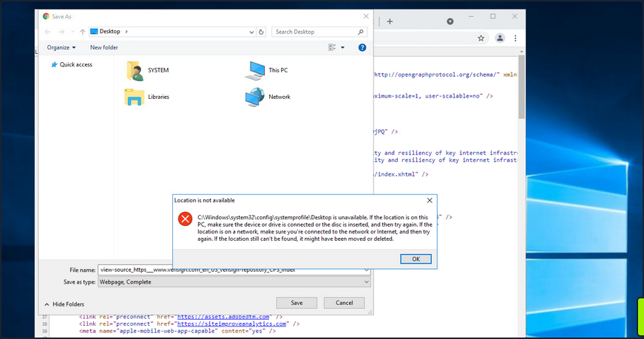
Task: Click the Save As dialog resize grip
Action: (x=370, y=312)
